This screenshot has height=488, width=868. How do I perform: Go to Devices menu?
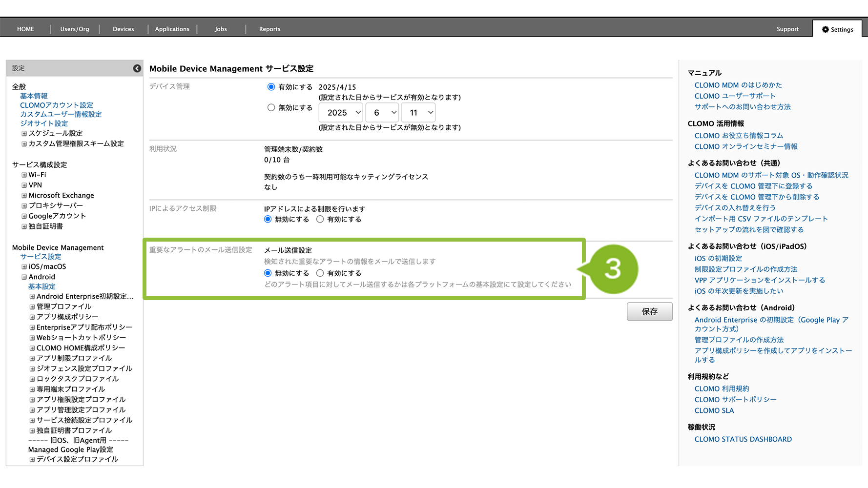[123, 29]
